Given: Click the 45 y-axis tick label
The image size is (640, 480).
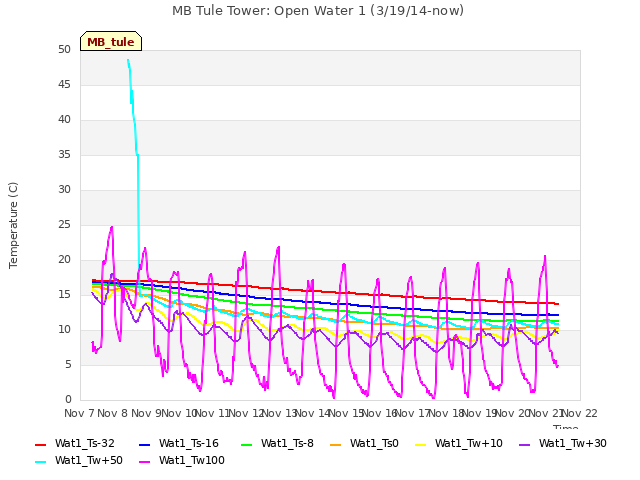Looking at the screenshot, I should pos(64,85).
